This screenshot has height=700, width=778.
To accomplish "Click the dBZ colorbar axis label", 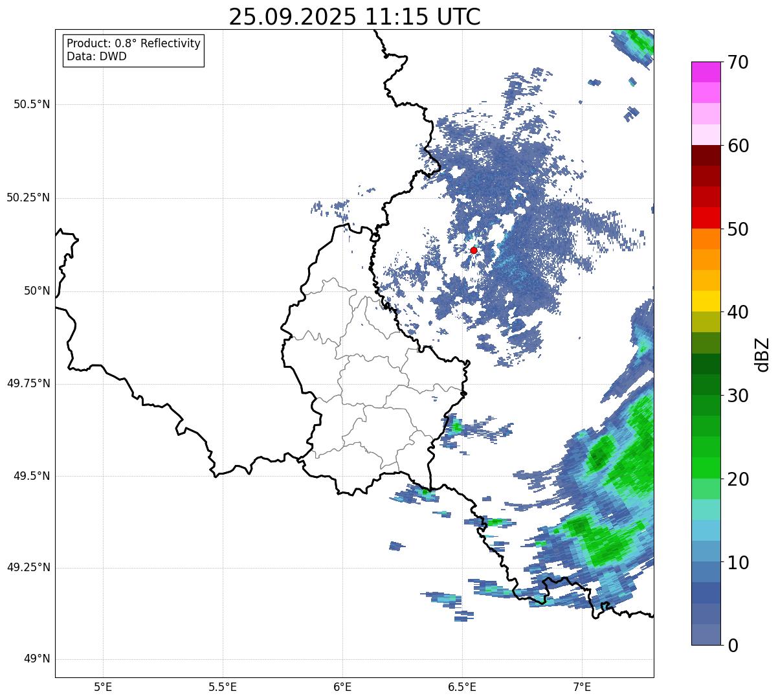I will pos(762,354).
